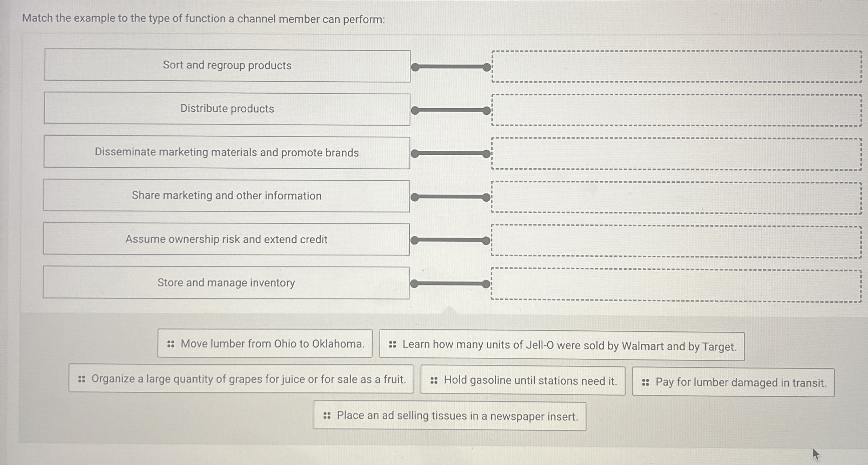868x465 pixels.
Task: Select the 'Distribute products' box
Action: [227, 109]
